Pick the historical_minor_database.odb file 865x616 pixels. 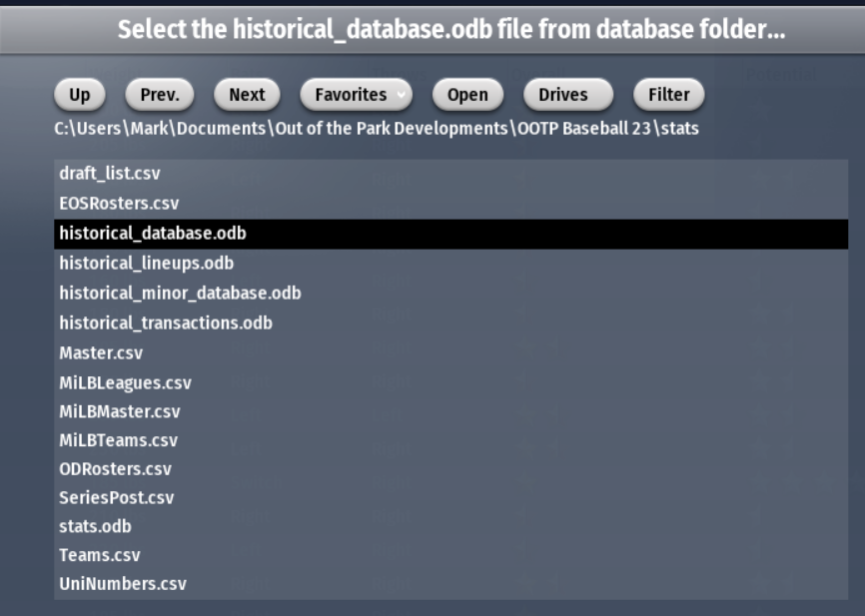(180, 294)
